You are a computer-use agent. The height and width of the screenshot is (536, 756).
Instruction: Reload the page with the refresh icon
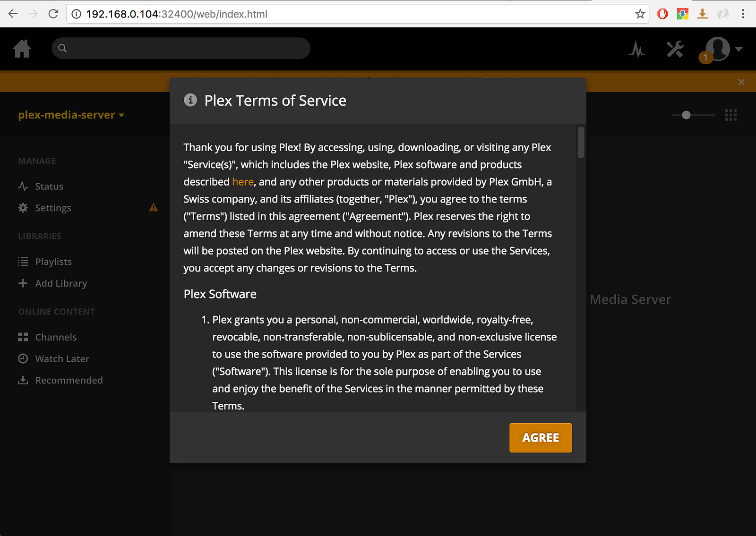(53, 14)
